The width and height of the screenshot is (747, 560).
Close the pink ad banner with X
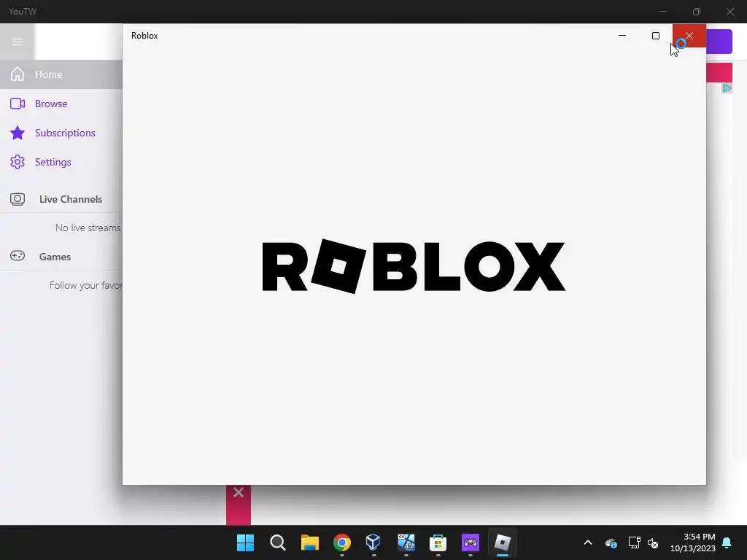coord(239,492)
